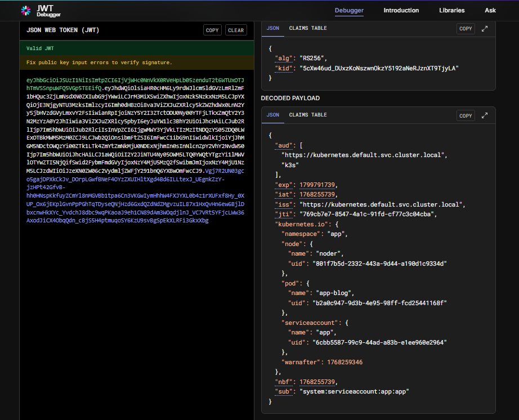Viewport: 519px width, 420px height.
Task: Click the Valid JWT status banner
Action: pos(136,48)
